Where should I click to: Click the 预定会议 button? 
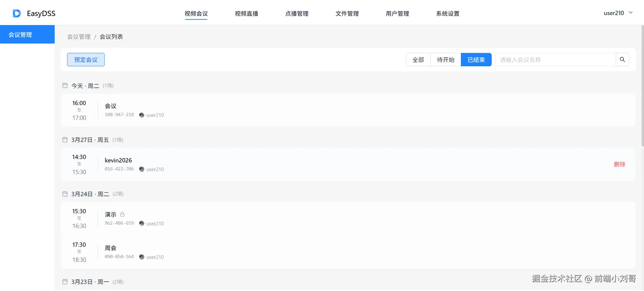86,60
